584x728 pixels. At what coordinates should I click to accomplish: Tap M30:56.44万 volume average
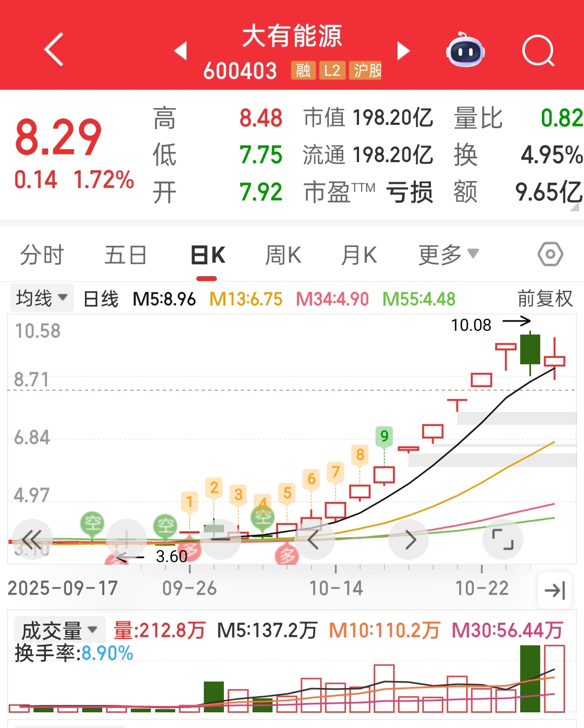507,630
